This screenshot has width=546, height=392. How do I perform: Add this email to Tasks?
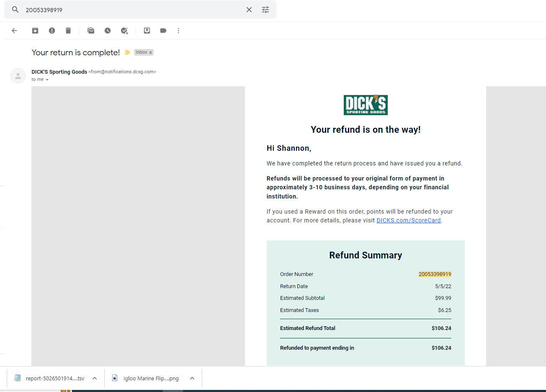click(x=124, y=31)
